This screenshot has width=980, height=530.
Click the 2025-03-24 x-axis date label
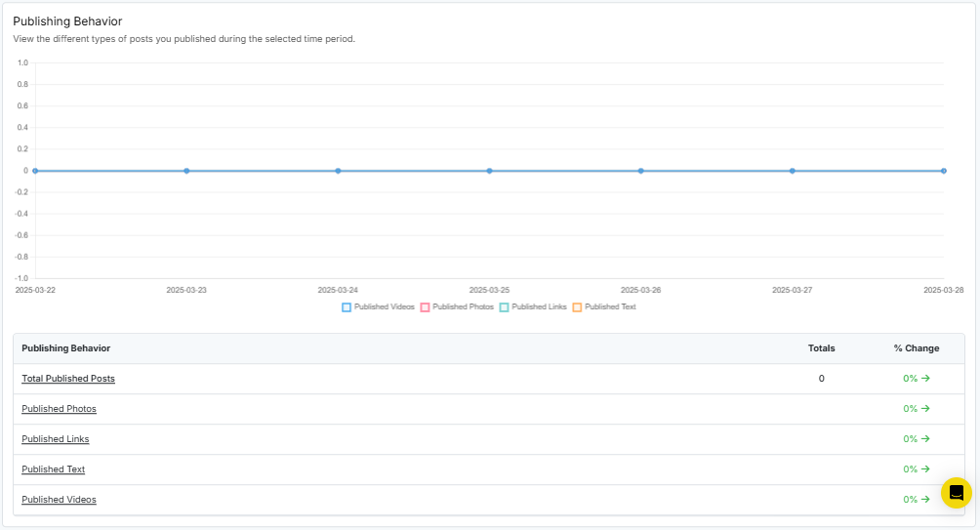coord(338,290)
